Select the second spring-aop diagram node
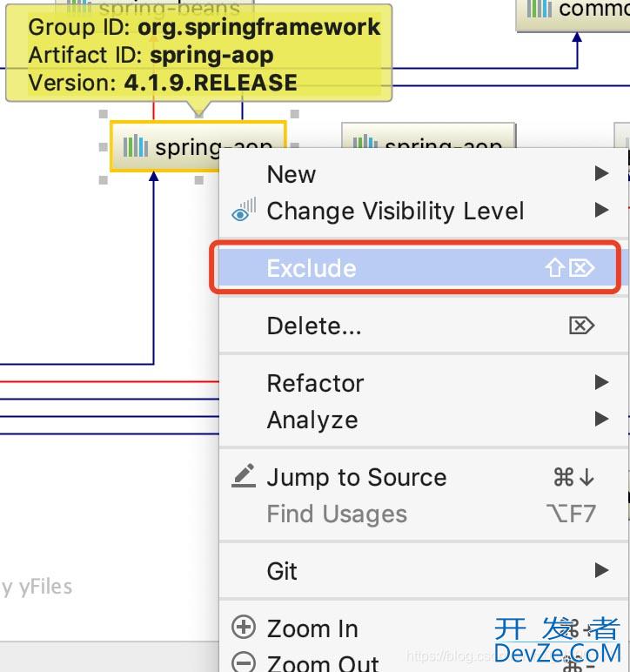Viewport: 630px width, 672px height. point(429,136)
